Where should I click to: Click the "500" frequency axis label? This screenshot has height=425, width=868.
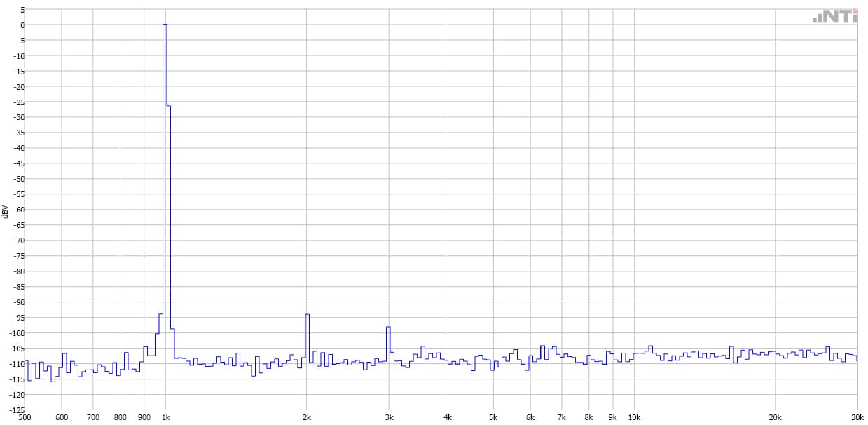(25, 417)
